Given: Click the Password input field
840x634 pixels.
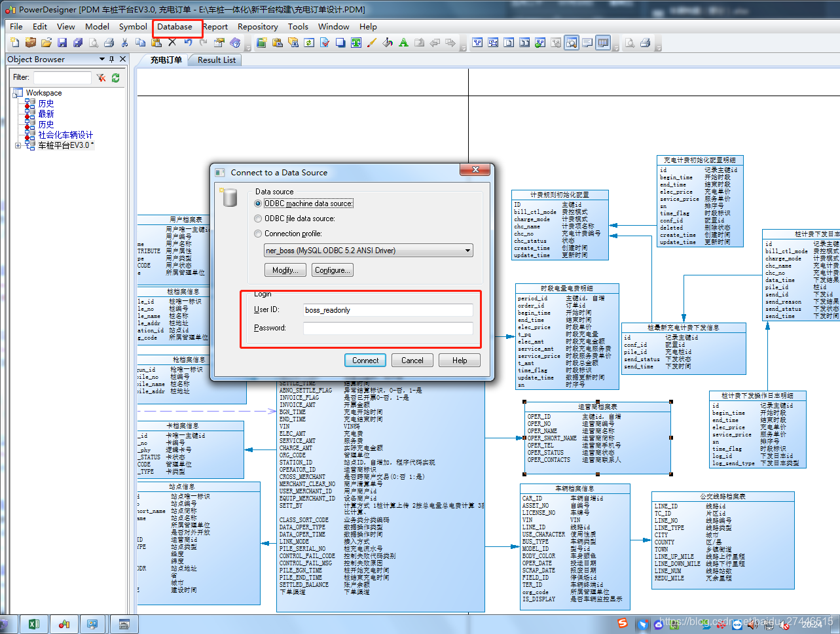Looking at the screenshot, I should (x=388, y=328).
